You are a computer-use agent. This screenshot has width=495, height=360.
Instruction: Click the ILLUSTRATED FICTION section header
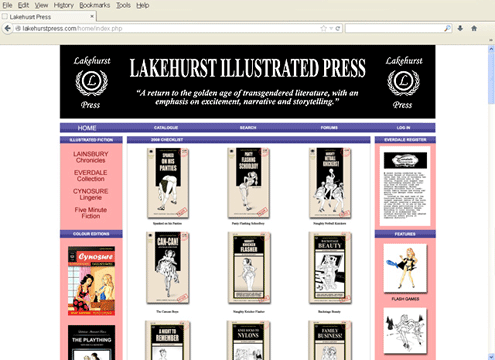click(91, 140)
